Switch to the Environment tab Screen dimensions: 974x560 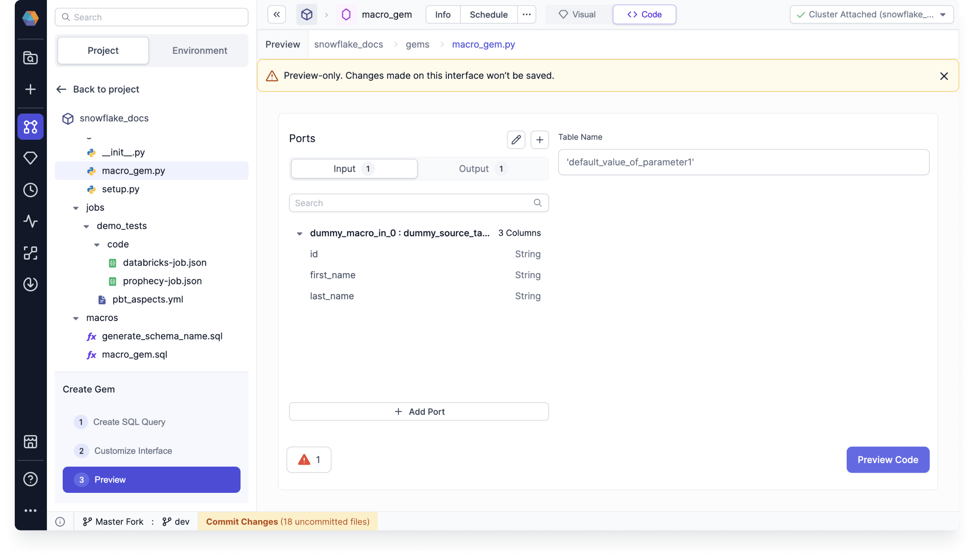click(200, 51)
